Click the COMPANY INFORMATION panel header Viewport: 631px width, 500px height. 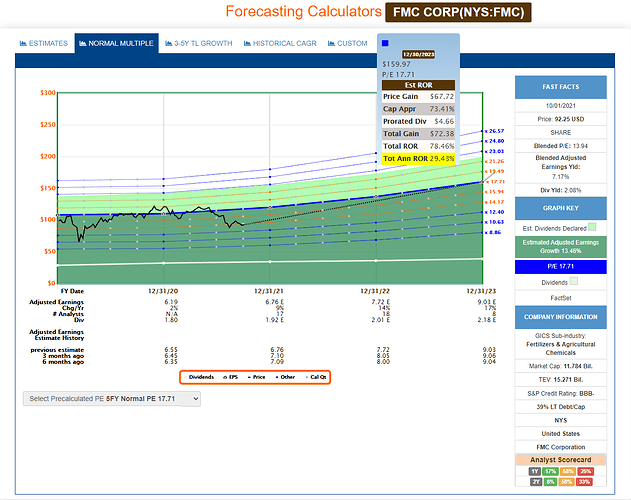click(x=561, y=317)
